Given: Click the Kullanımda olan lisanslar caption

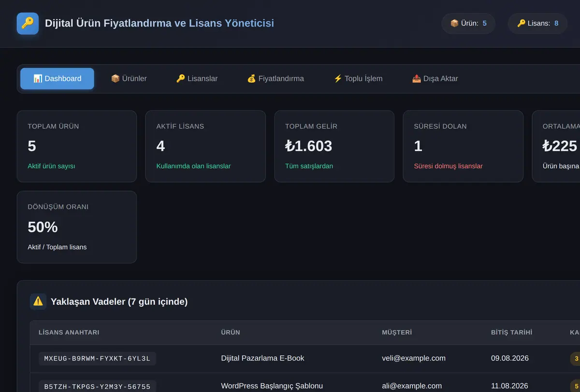Looking at the screenshot, I should (x=193, y=166).
